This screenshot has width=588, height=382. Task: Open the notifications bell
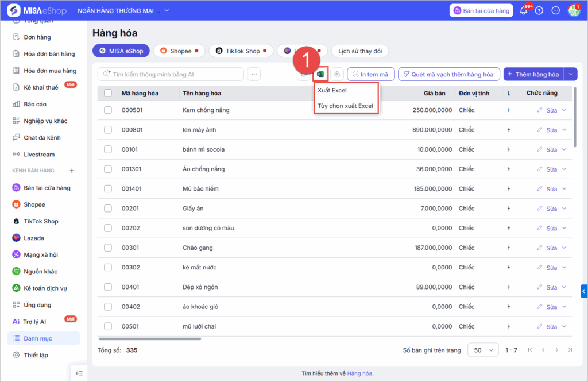coord(524,11)
